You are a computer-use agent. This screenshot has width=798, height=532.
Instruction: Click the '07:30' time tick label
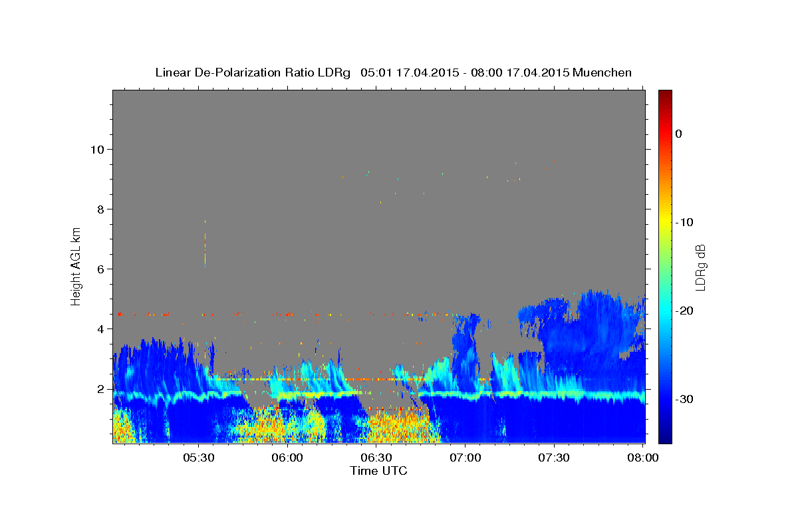554,458
